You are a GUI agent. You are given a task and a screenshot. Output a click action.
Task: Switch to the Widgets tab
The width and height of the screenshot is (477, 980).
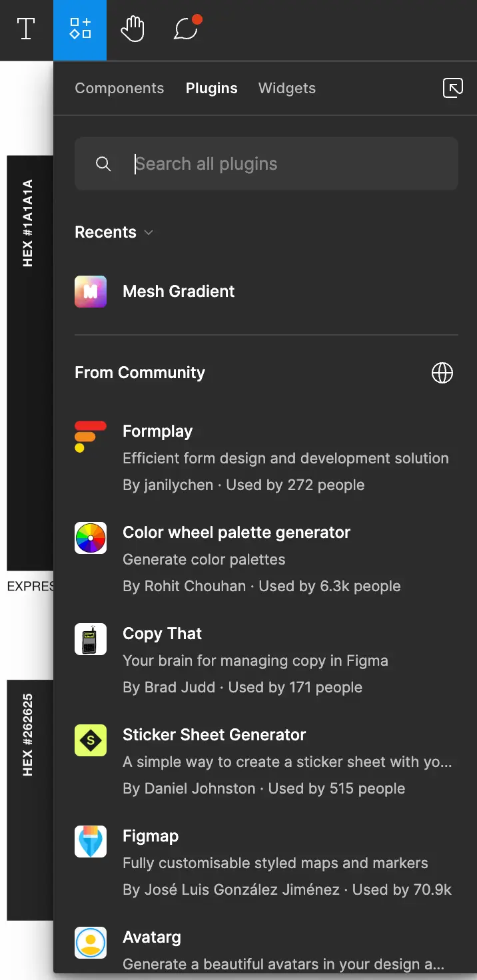coord(286,88)
